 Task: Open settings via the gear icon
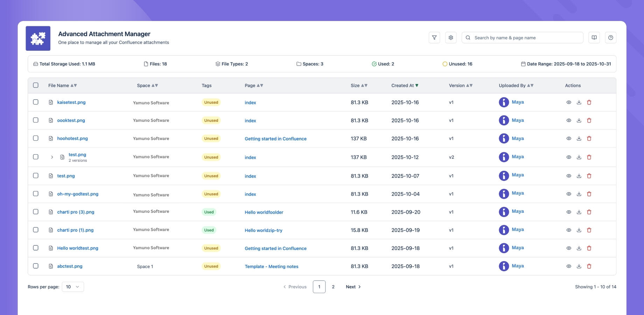451,37
